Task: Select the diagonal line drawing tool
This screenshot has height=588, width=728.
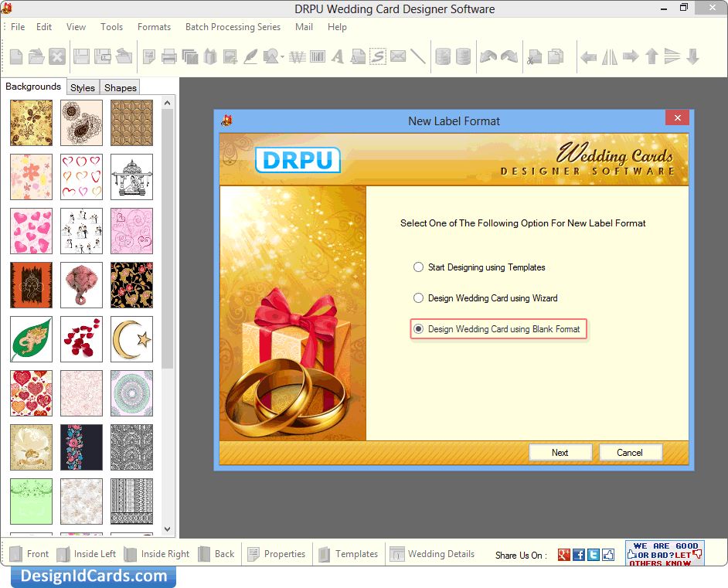Action: [418, 56]
